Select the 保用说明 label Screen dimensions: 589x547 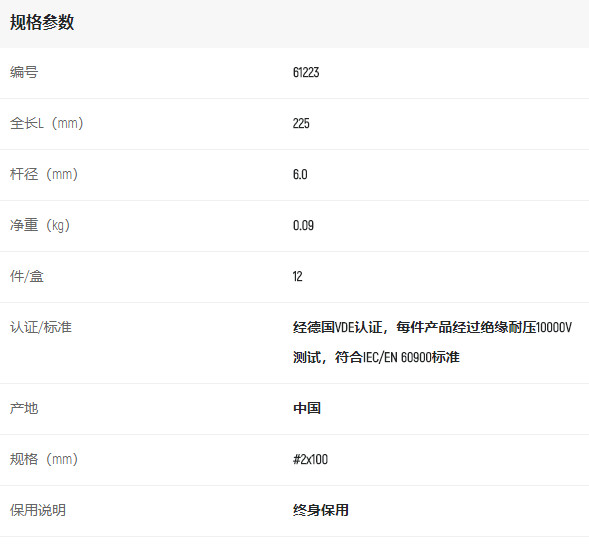click(38, 510)
